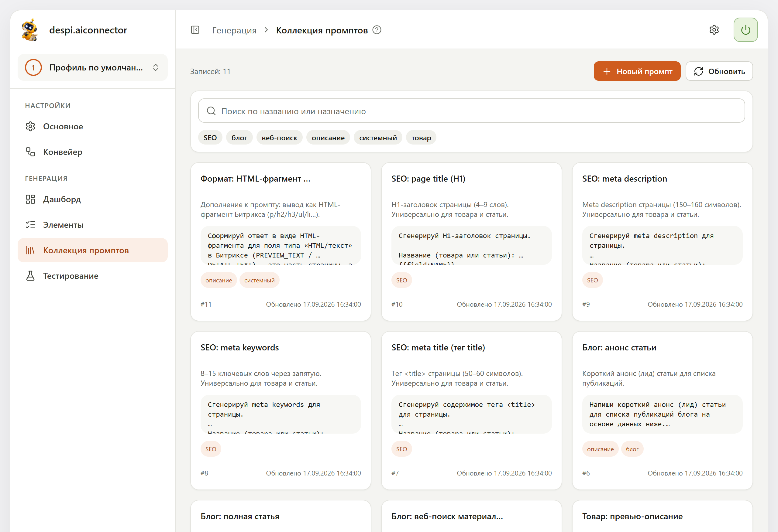778x532 pixels.
Task: Collapse the sidebar with panel icon
Action: tap(195, 30)
